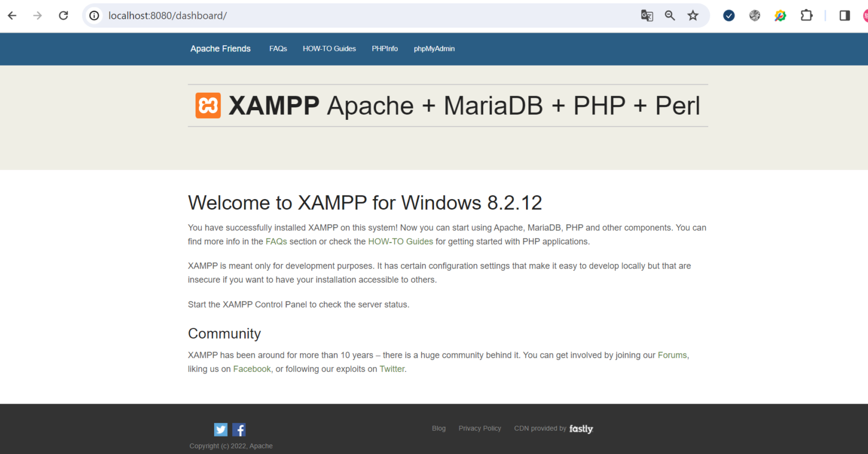Click the blue checkmark extension icon
This screenshot has height=454, width=868.
coord(728,15)
